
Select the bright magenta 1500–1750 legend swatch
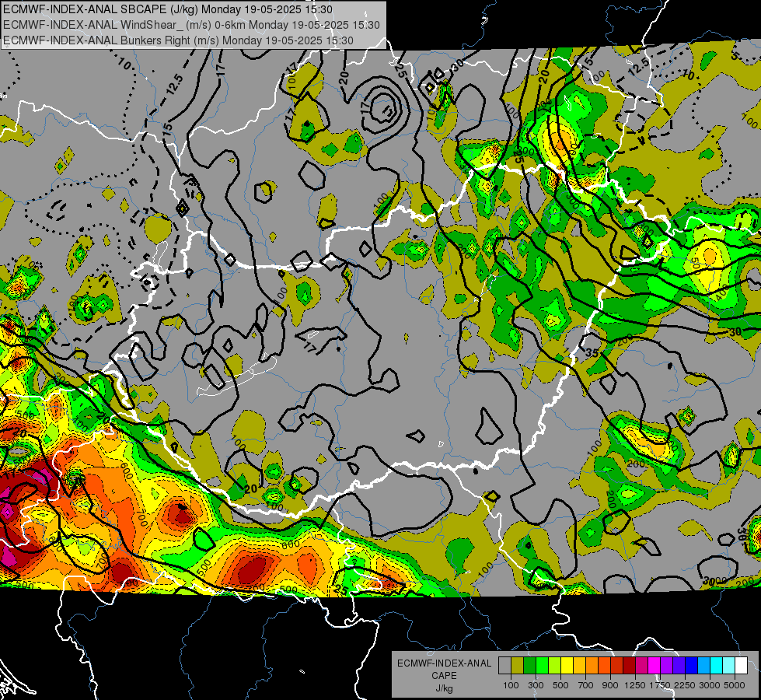655,665
